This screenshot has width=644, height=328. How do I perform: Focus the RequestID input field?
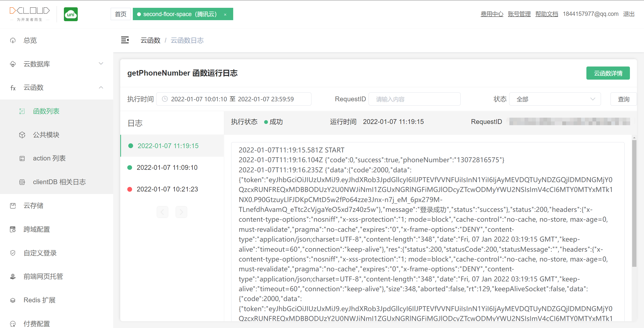click(414, 99)
